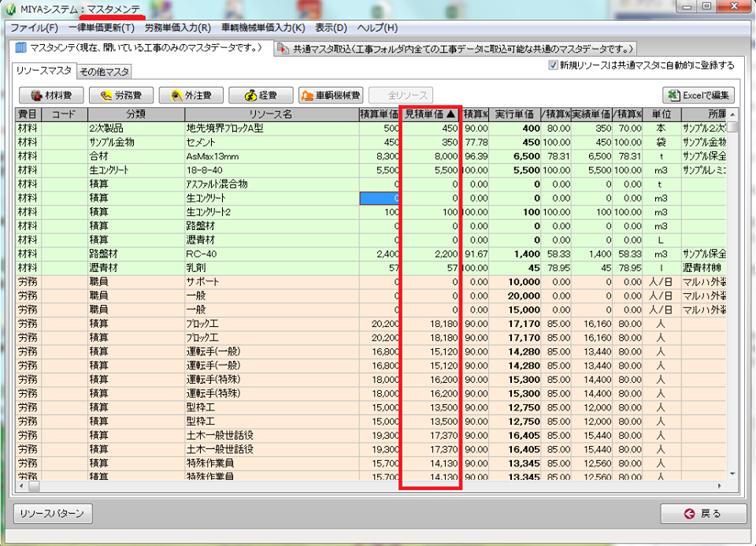Click the document icon on 共通マスタ取込 tab
The width and height of the screenshot is (756, 546).
point(283,49)
